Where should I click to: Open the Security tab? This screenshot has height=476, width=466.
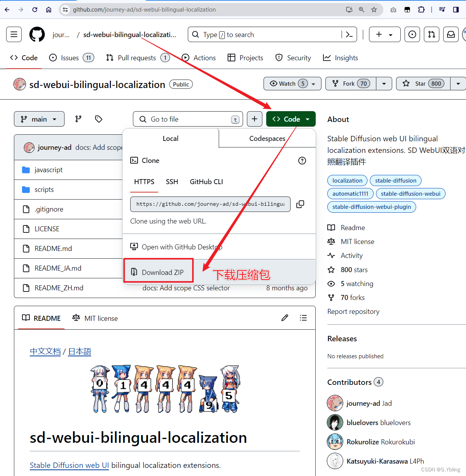[293, 58]
